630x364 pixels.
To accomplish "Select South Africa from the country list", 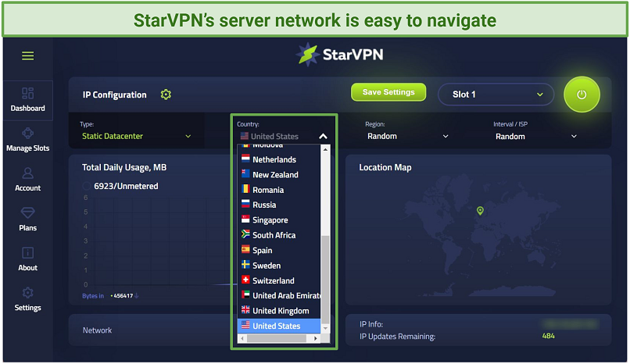I will coord(280,235).
